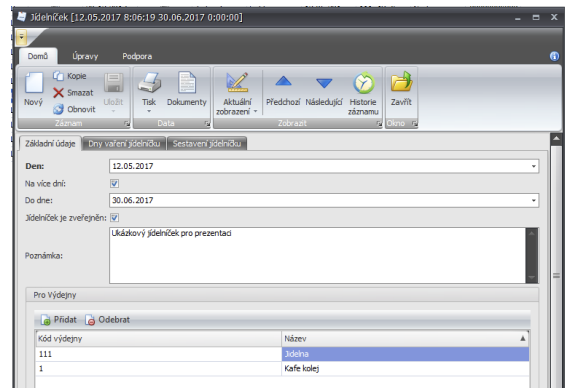Toggle the Na více dní checkbox
This screenshot has width=578, height=391.
pyautogui.click(x=114, y=184)
